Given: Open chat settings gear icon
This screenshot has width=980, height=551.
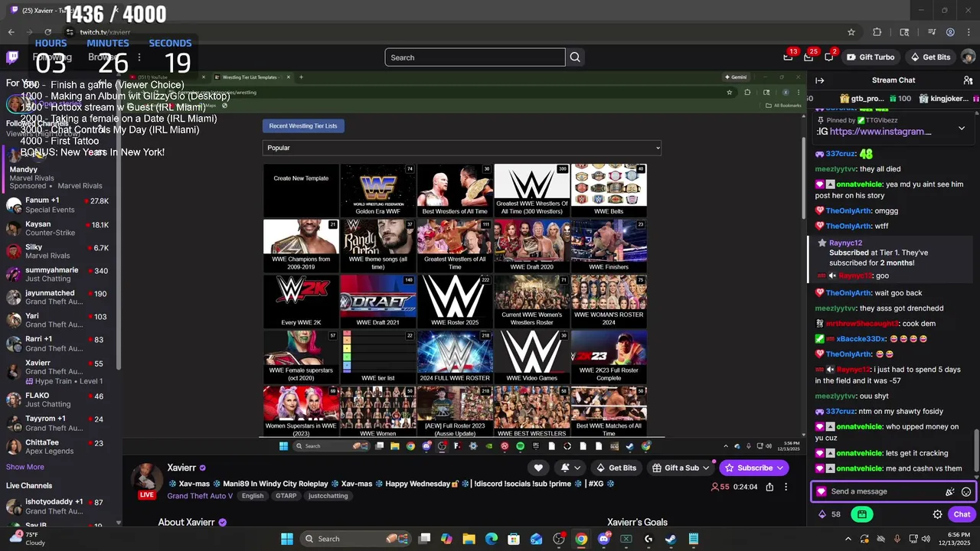Looking at the screenshot, I should tap(937, 514).
